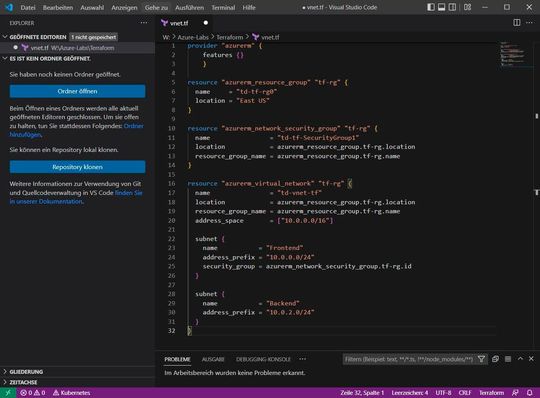Viewport: 540px width, 398px height.
Task: Follow Ordner hinzufügen link
Action: [x=76, y=130]
